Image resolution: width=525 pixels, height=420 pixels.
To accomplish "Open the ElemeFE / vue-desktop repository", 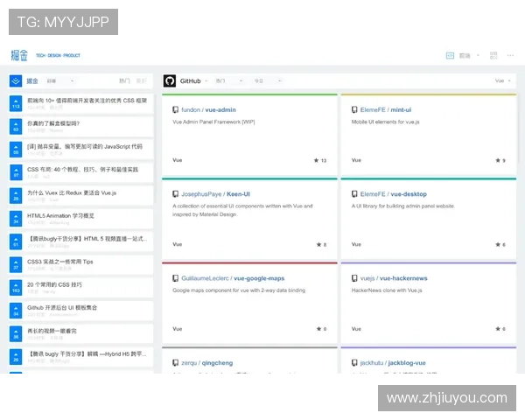I will tap(394, 194).
